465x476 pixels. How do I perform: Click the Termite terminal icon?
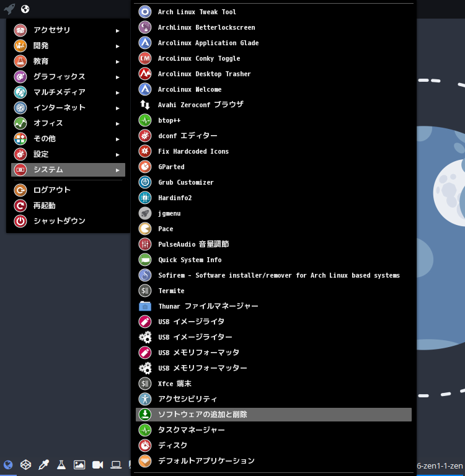(x=145, y=291)
